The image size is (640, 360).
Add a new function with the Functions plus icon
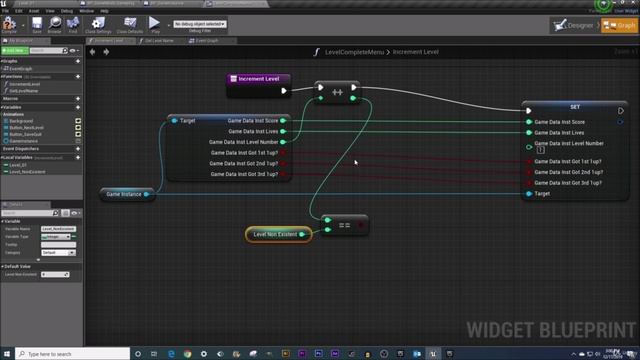click(78, 76)
